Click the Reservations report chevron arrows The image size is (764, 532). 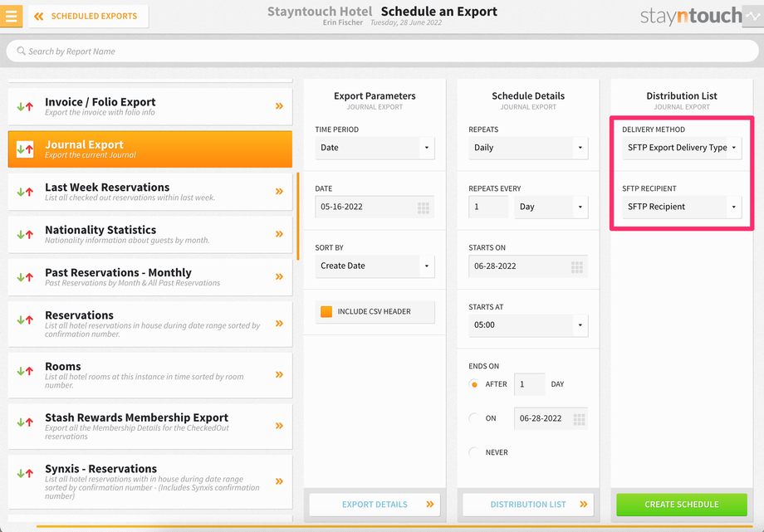click(279, 324)
